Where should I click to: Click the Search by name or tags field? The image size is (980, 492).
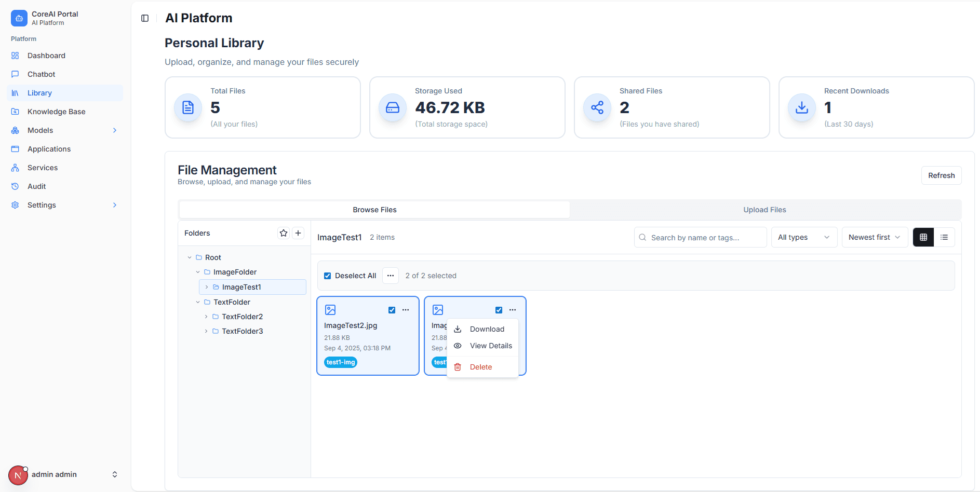(x=700, y=237)
